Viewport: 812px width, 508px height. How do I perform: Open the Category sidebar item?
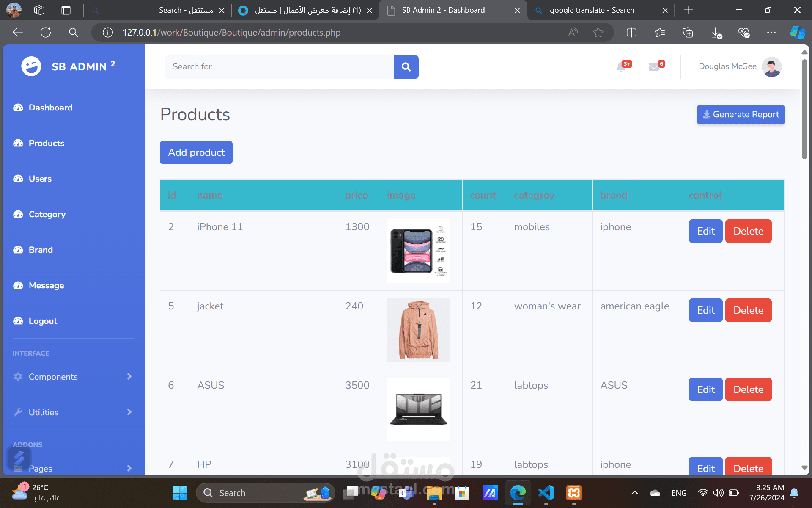pos(47,214)
